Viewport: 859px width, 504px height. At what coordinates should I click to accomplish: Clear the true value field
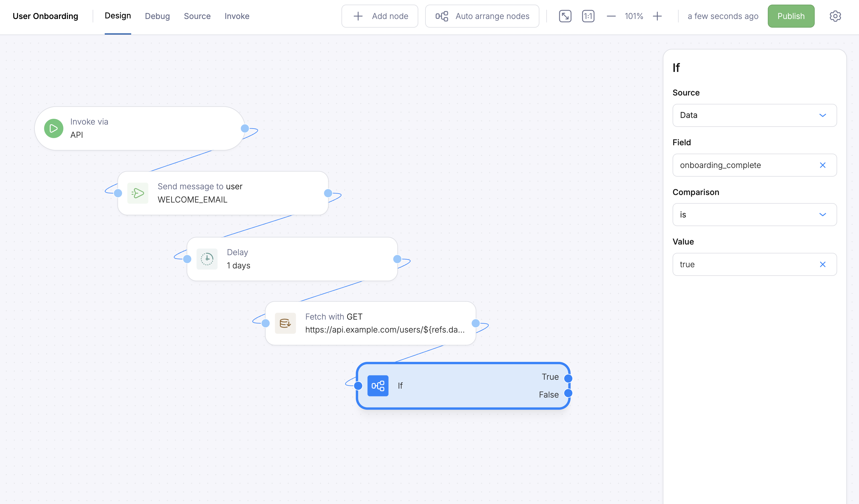pyautogui.click(x=822, y=264)
